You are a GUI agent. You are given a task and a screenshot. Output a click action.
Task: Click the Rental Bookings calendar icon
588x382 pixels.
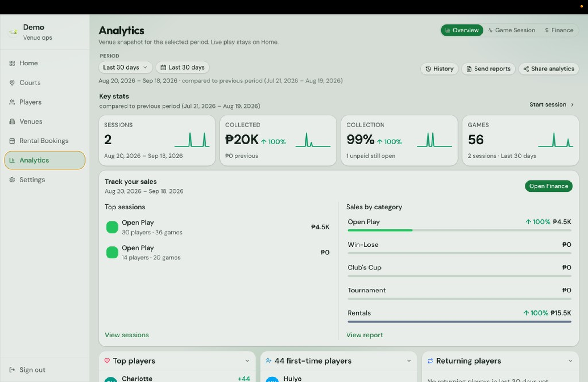pyautogui.click(x=12, y=141)
